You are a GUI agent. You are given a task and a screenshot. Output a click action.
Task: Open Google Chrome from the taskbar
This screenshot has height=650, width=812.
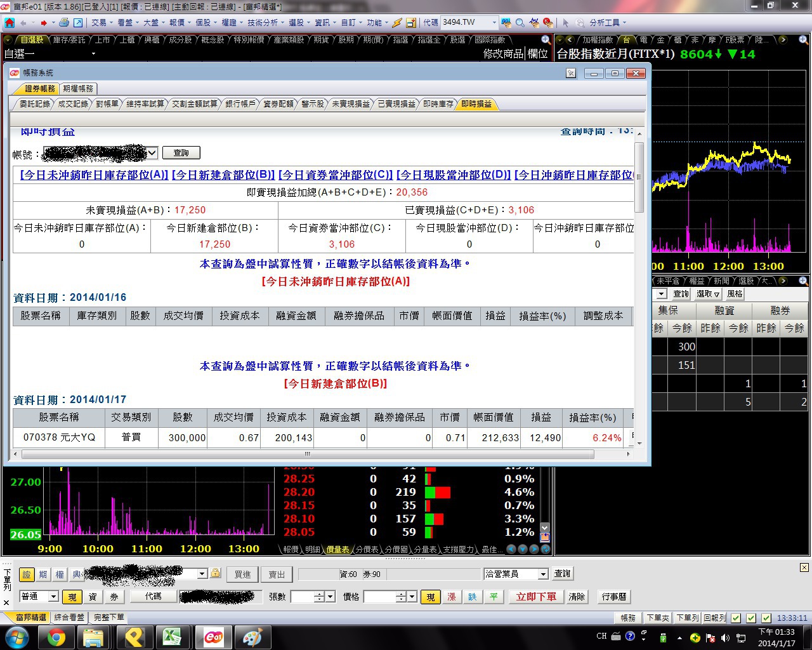56,637
